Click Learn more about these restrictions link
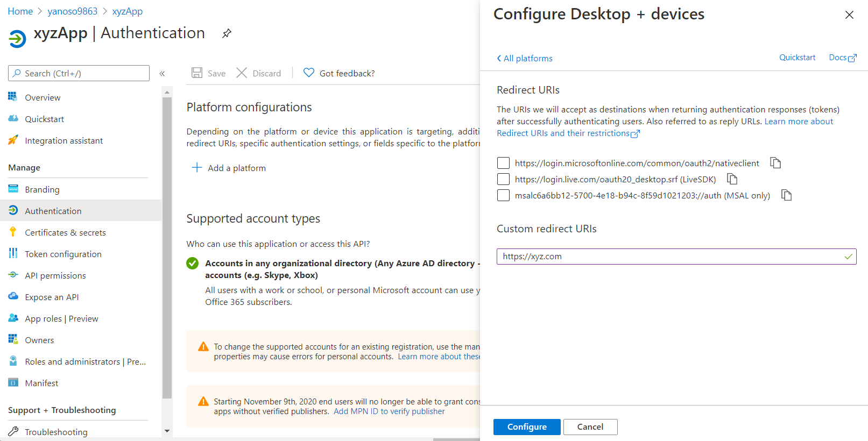This screenshot has width=868, height=441. coord(439,357)
